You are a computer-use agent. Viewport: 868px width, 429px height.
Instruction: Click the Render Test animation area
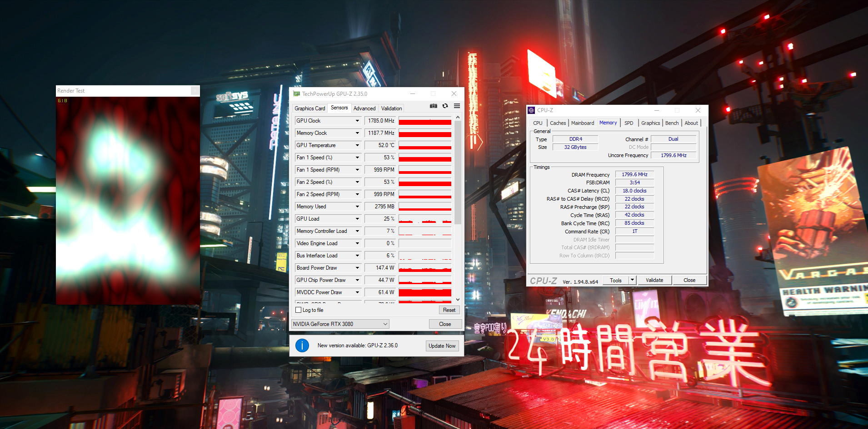128,201
